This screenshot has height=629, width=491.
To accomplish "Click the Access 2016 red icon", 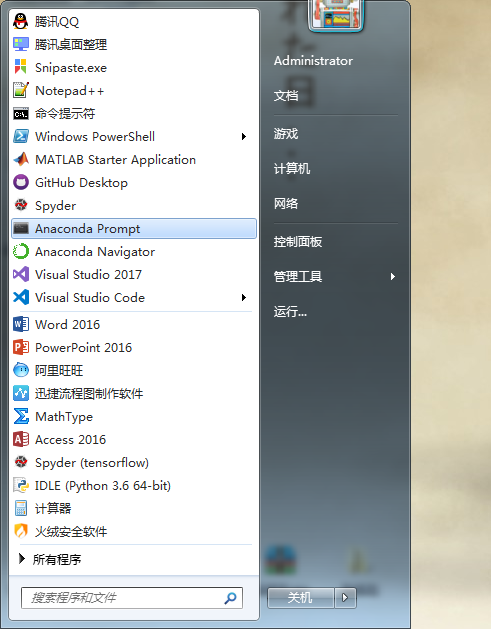I will [x=20, y=439].
